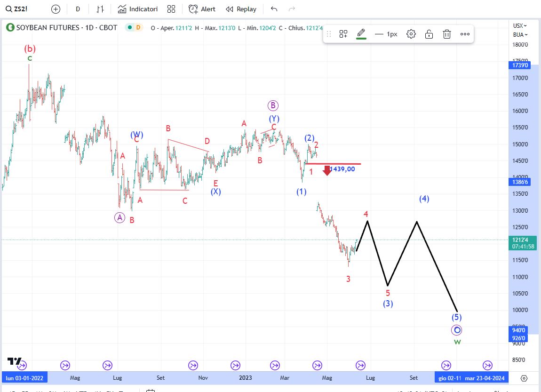Select the (W) wave label

tap(136, 135)
